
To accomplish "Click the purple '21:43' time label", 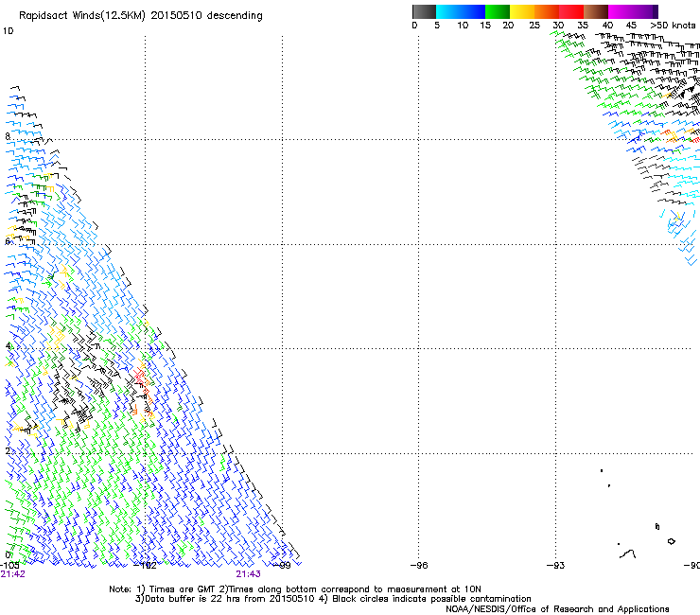I will (248, 574).
